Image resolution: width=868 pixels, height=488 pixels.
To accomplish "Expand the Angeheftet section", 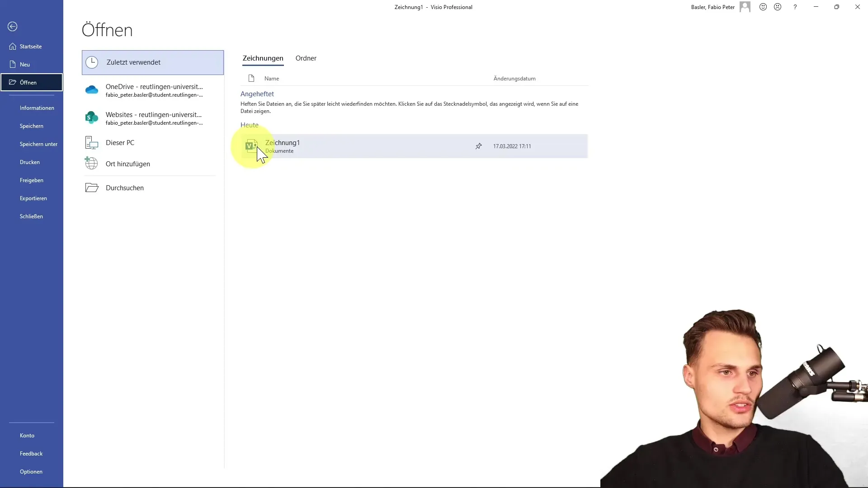I will point(257,94).
